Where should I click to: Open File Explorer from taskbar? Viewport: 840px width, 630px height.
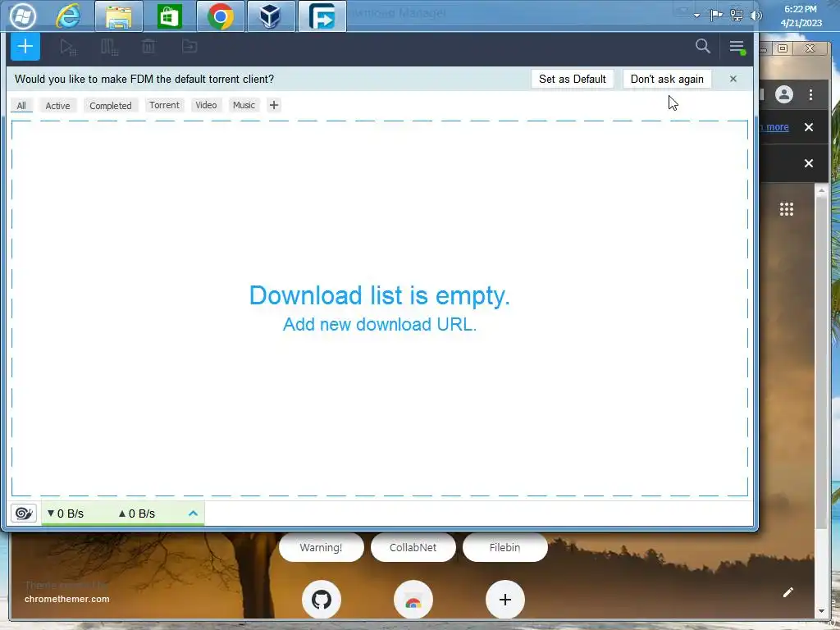click(119, 16)
